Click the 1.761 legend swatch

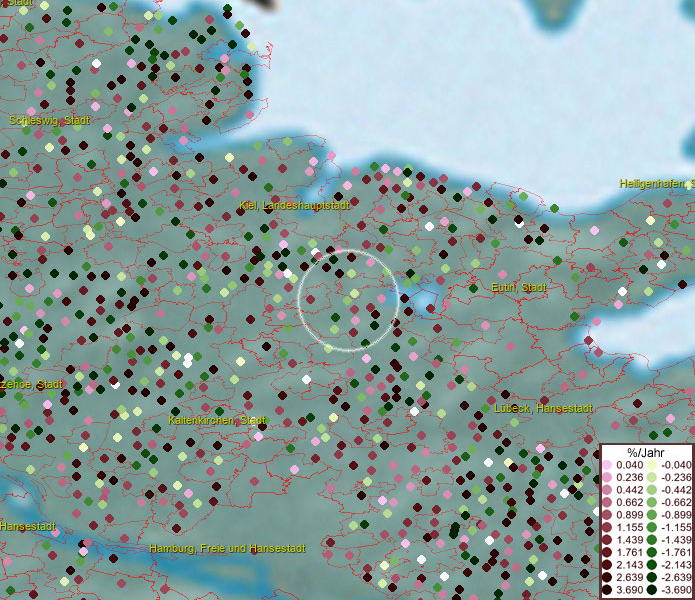point(607,552)
